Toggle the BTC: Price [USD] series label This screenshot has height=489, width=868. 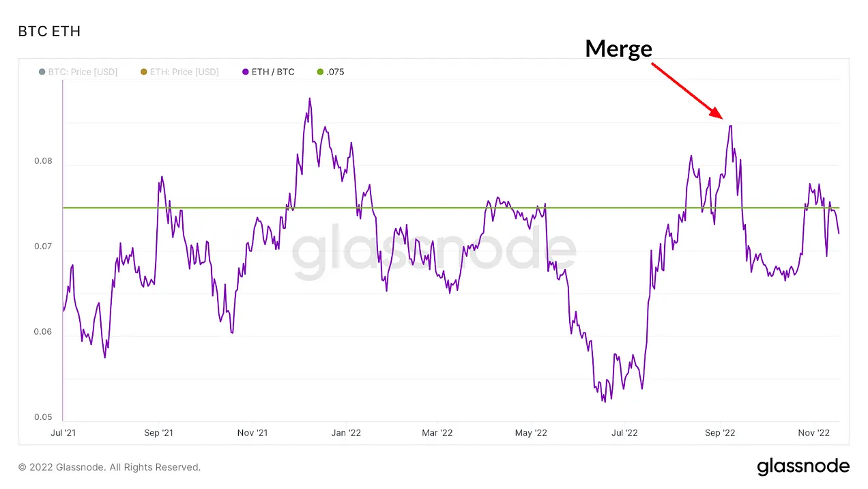[83, 72]
